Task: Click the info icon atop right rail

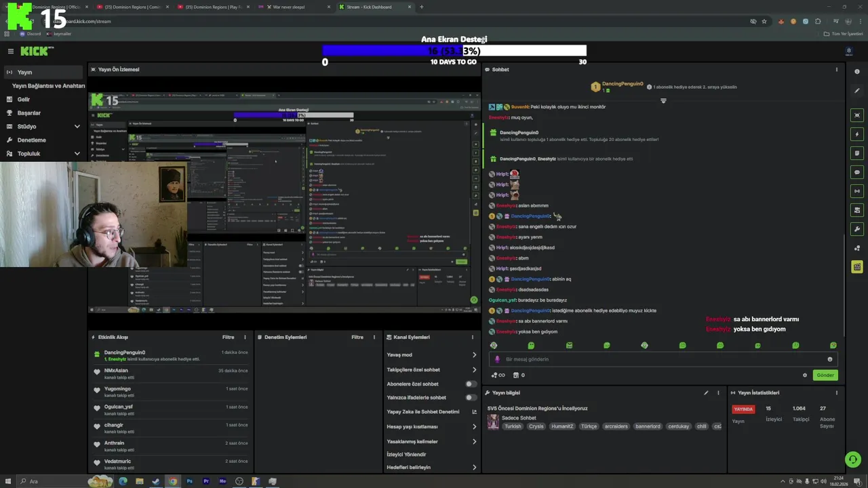Action: point(857,71)
